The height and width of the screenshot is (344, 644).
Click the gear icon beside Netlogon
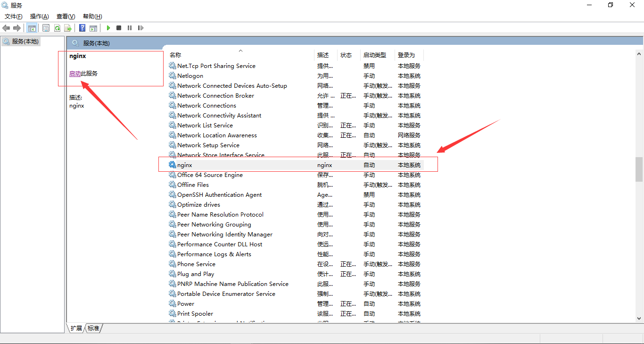[x=173, y=76]
